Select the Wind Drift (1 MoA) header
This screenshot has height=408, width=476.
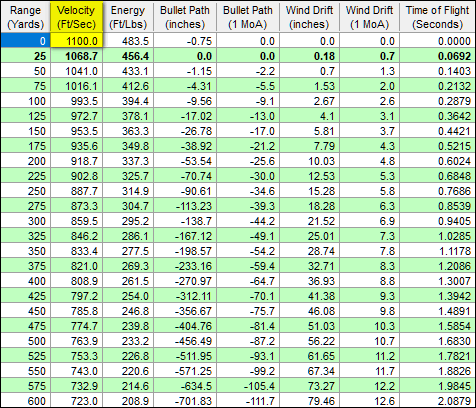point(369,17)
